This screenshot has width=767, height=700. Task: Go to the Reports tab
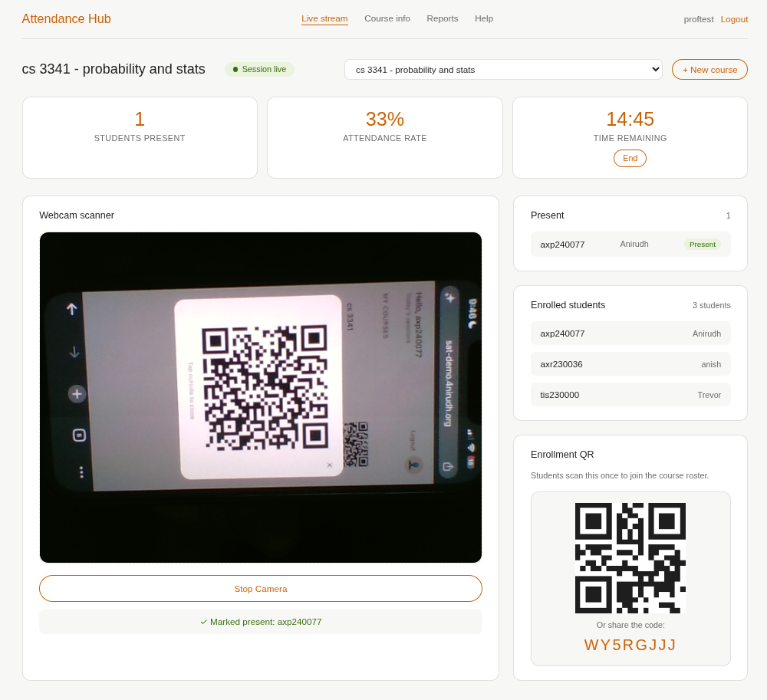pyautogui.click(x=443, y=18)
